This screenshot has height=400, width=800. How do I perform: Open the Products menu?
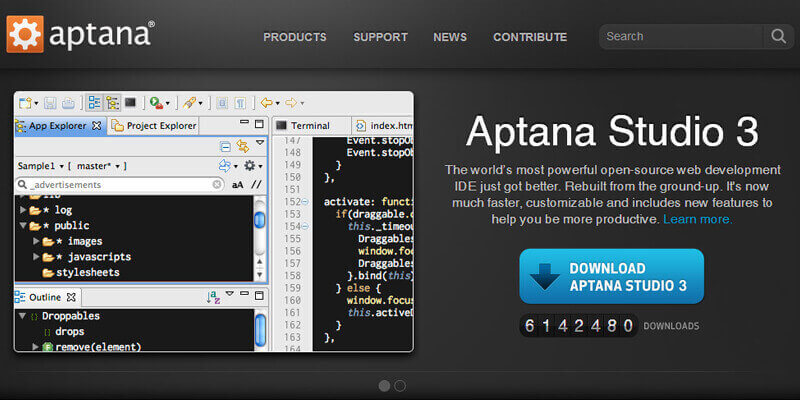(295, 37)
